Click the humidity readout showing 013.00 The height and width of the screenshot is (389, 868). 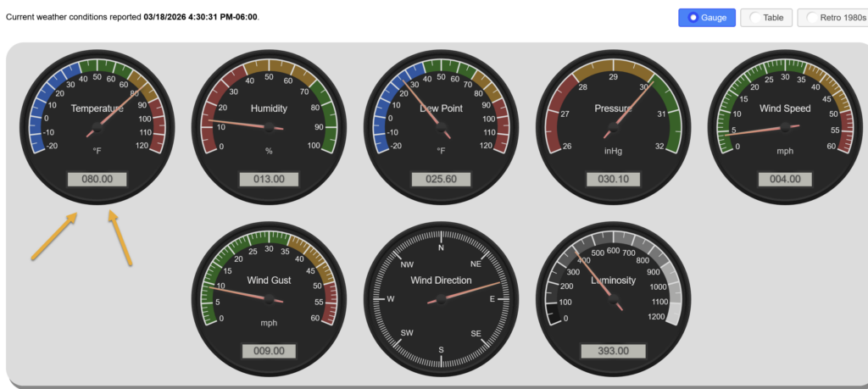click(x=269, y=180)
